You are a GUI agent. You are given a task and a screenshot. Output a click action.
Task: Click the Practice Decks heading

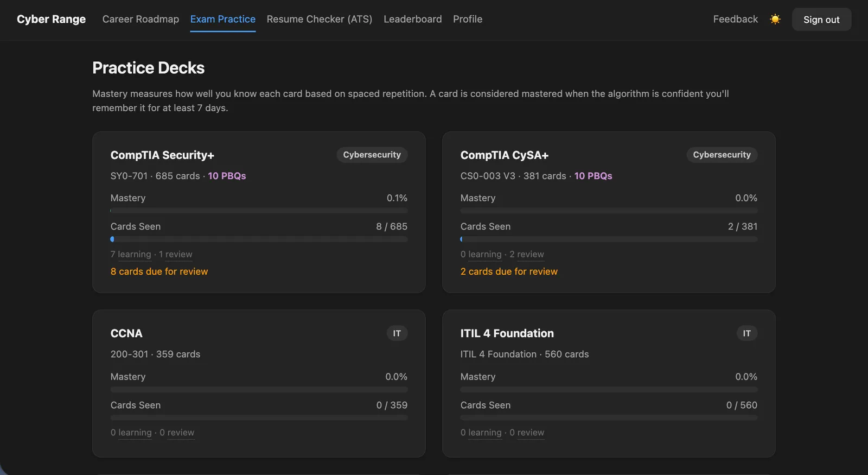pyautogui.click(x=148, y=68)
